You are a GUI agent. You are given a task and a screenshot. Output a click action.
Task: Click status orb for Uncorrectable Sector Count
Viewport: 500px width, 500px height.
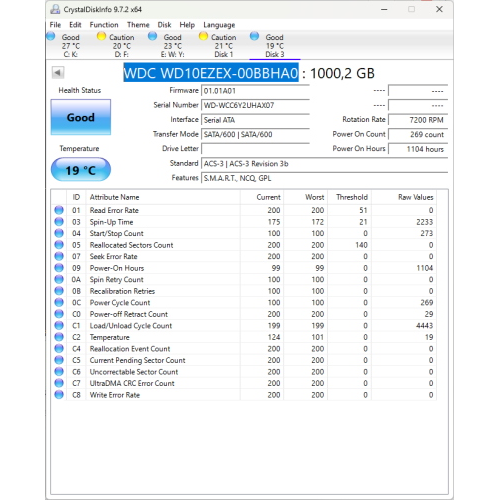pos(59,372)
